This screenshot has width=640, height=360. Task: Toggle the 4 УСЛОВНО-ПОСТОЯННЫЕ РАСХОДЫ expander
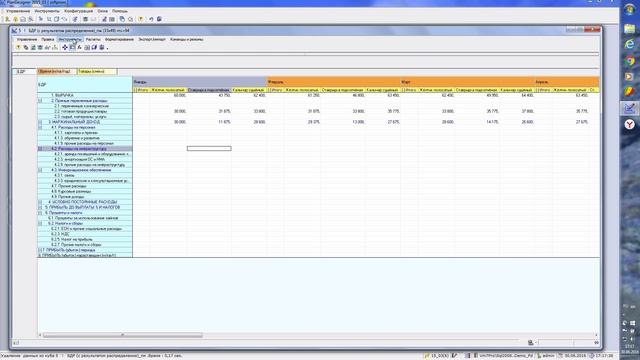coord(40,202)
